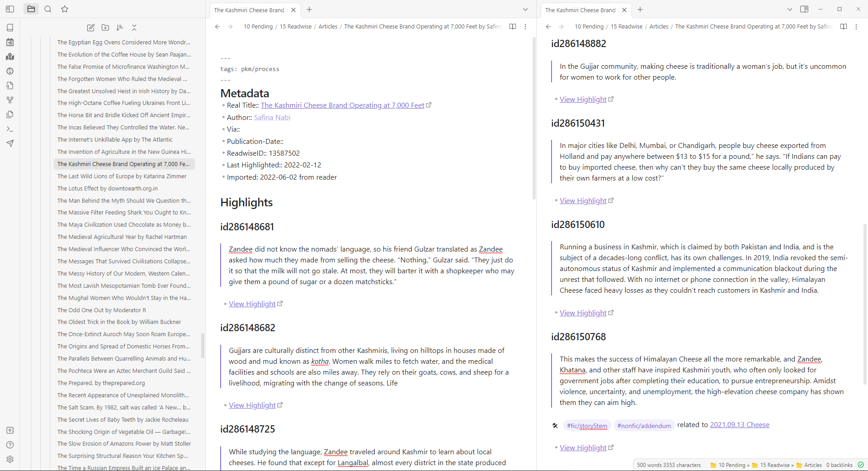Viewport: 868px width, 471px height.
Task: Create a new note in file explorer
Action: point(91,28)
